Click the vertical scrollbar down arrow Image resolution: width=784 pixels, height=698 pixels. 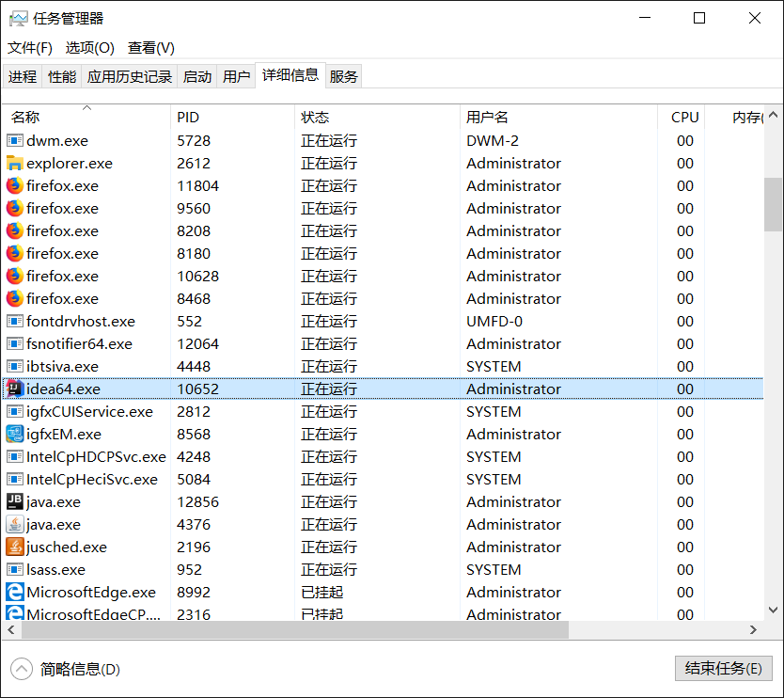[x=773, y=610]
